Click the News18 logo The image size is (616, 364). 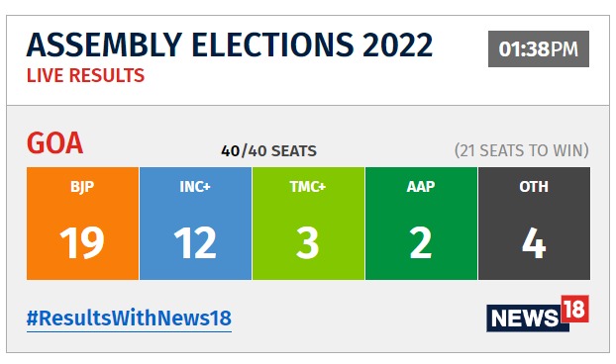[538, 314]
